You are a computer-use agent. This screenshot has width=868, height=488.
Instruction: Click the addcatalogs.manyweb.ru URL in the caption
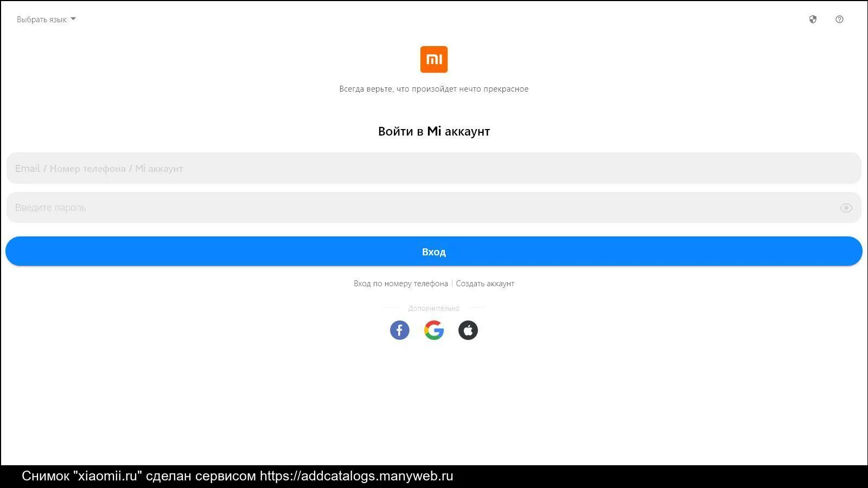coord(356,476)
